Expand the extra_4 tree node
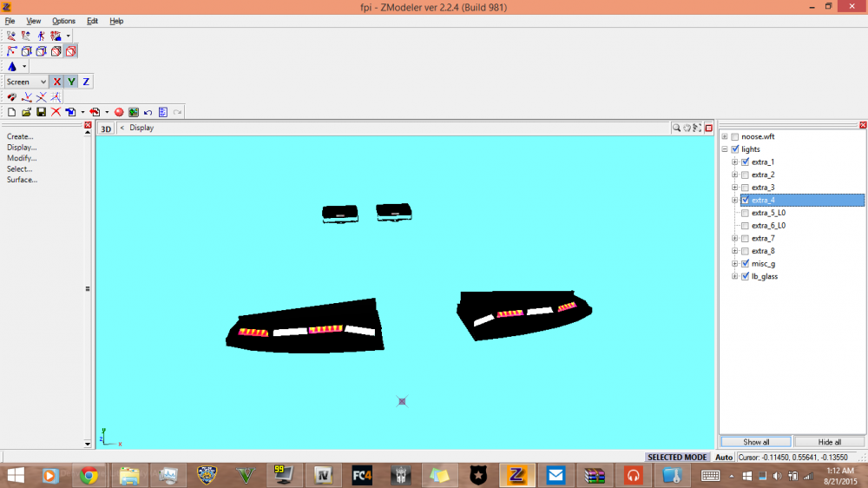The image size is (868, 488). point(734,201)
